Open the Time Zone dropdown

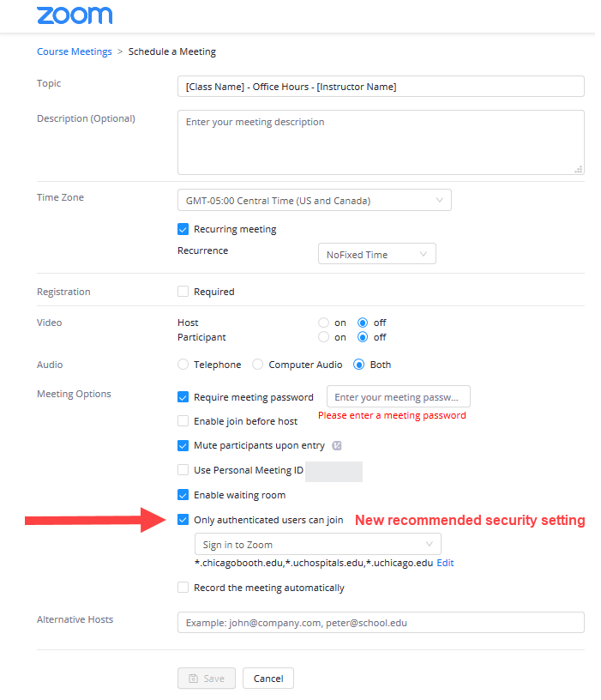(314, 199)
